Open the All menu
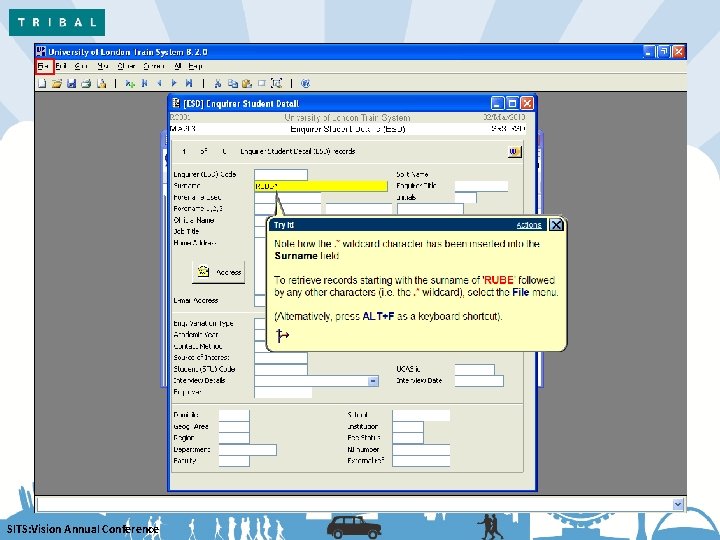The height and width of the screenshot is (540, 720). pos(178,67)
